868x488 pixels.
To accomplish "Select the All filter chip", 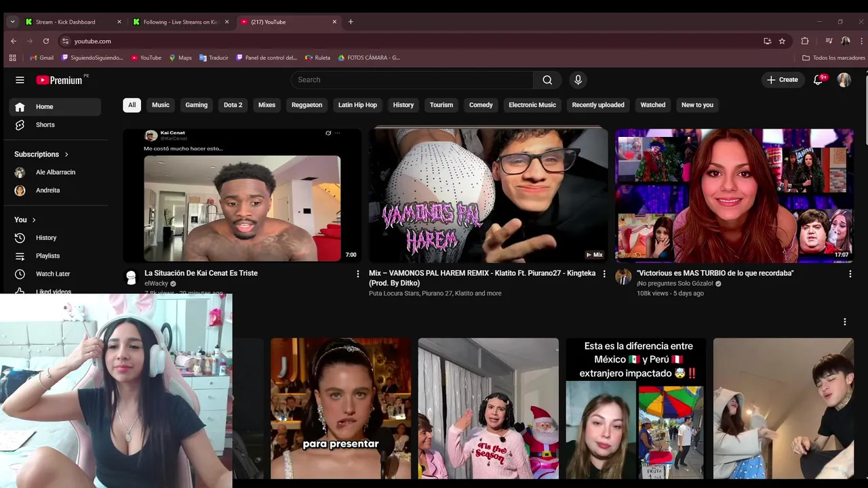I will coord(132,105).
